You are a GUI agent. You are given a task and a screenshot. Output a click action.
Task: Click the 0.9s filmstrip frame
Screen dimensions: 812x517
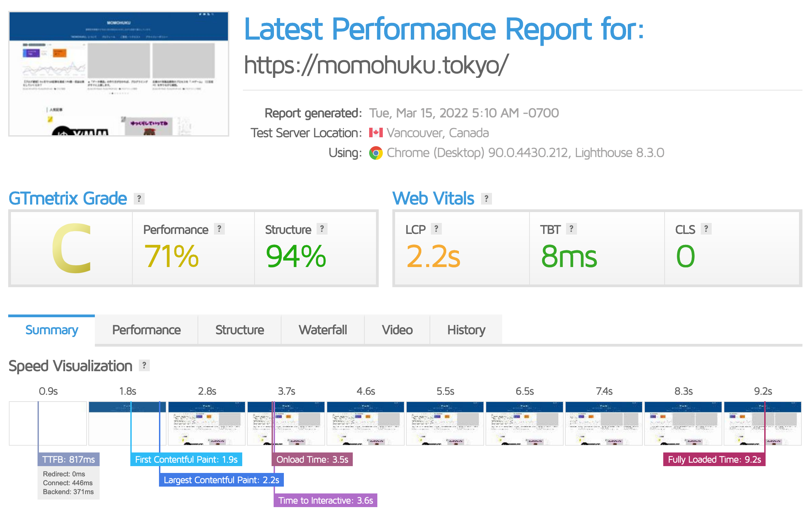(48, 423)
